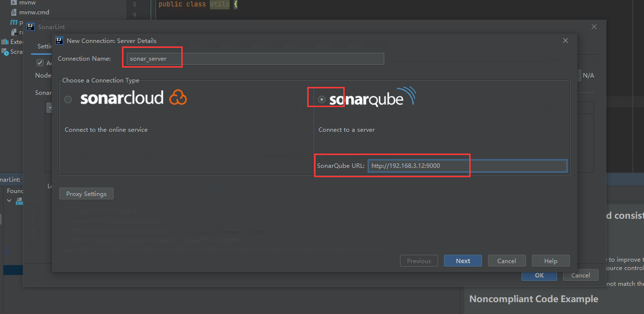This screenshot has width=644, height=314.
Task: Click the SonarQube URL field
Action: [x=467, y=166]
